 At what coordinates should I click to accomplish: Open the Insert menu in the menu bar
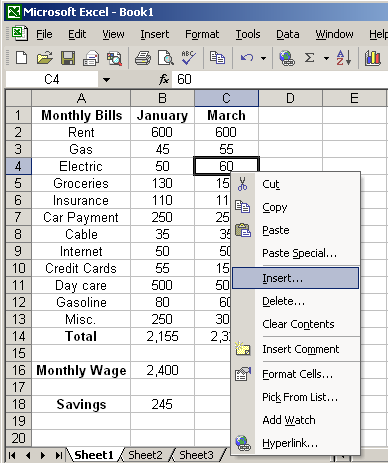pyautogui.click(x=154, y=34)
